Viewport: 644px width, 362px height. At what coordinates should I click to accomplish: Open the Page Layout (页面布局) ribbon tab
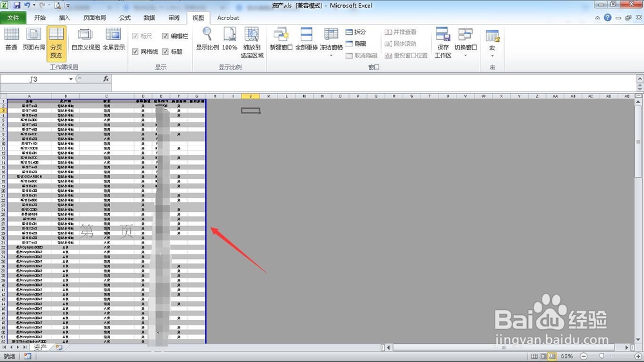[95, 17]
